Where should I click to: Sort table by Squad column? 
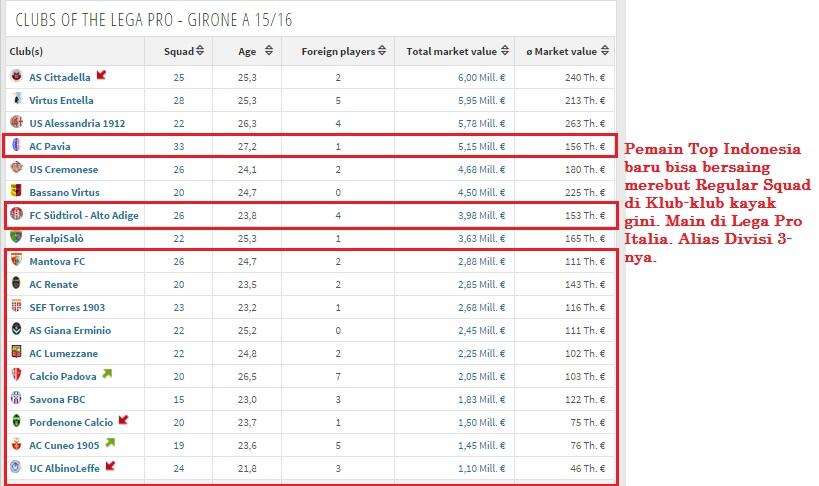pos(184,51)
